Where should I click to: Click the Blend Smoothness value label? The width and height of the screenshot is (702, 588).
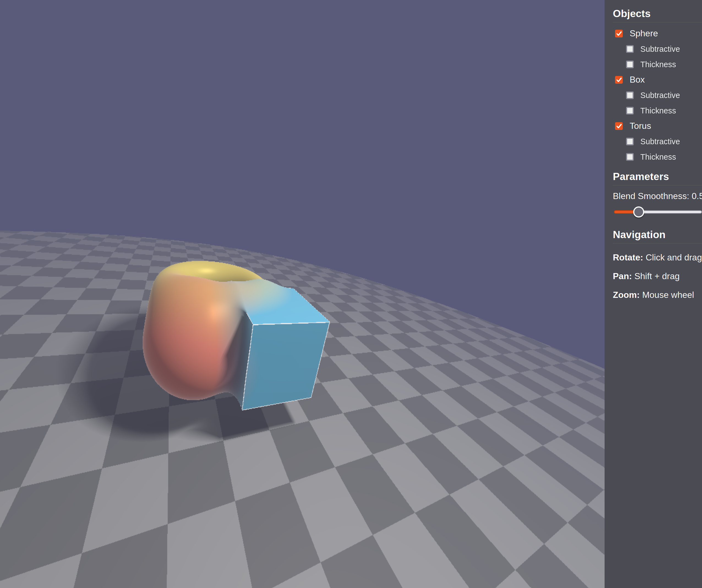coord(657,196)
